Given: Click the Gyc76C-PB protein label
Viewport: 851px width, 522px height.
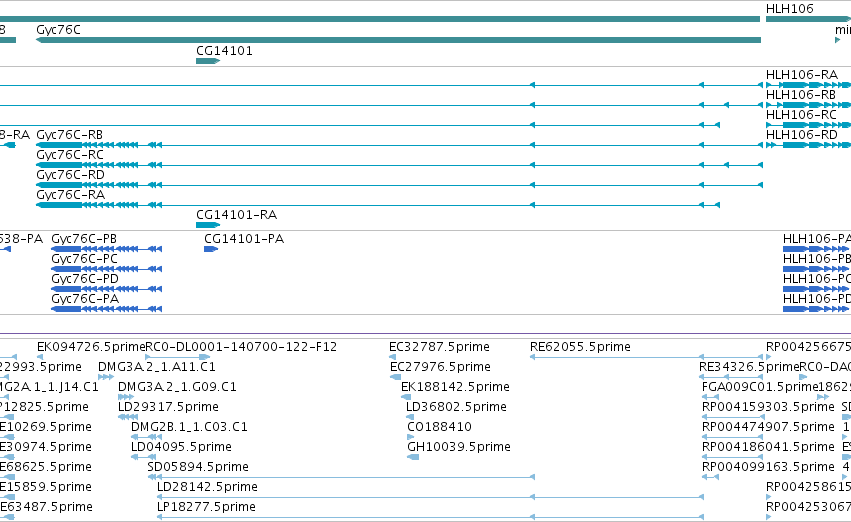Looking at the screenshot, I should 84,239.
